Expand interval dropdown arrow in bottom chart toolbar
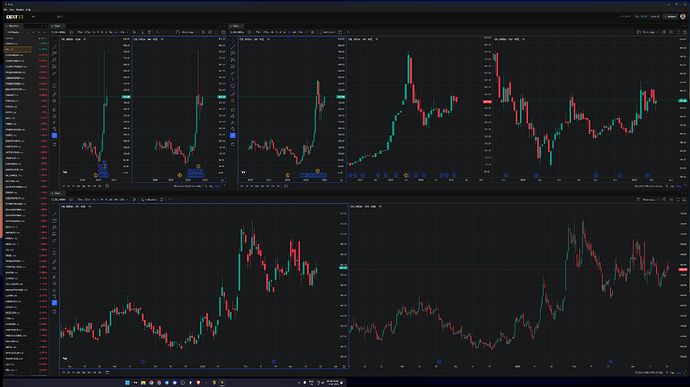690x387 pixels. (128, 199)
